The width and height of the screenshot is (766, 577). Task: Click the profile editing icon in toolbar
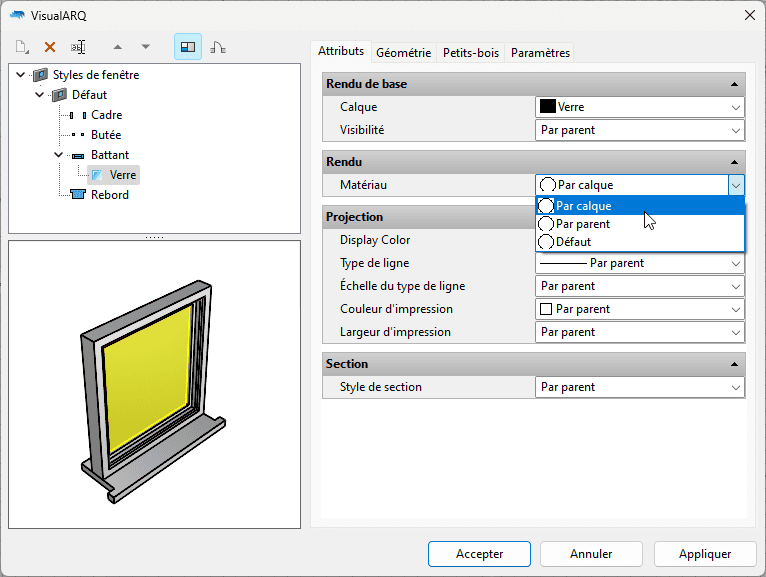(x=218, y=47)
